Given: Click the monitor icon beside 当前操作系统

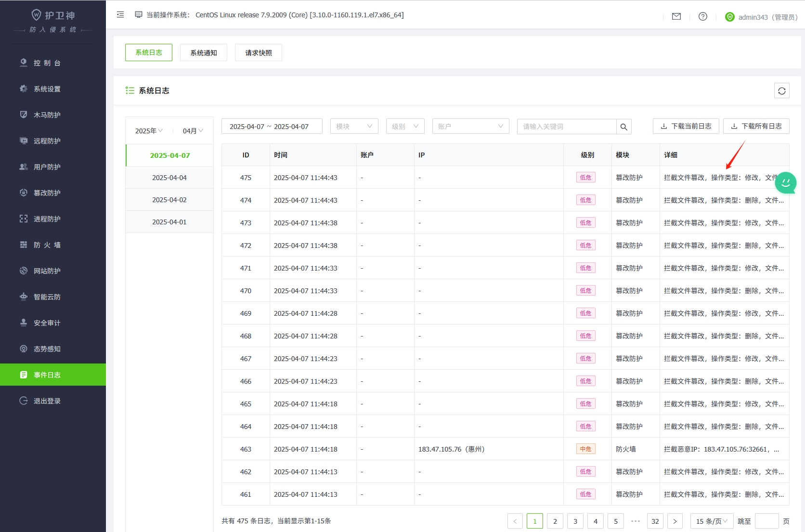Looking at the screenshot, I should 139,15.
